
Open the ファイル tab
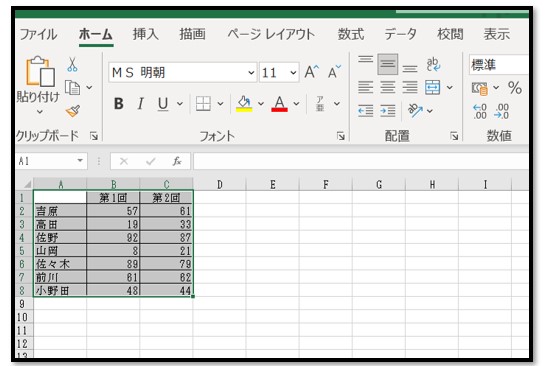click(38, 34)
